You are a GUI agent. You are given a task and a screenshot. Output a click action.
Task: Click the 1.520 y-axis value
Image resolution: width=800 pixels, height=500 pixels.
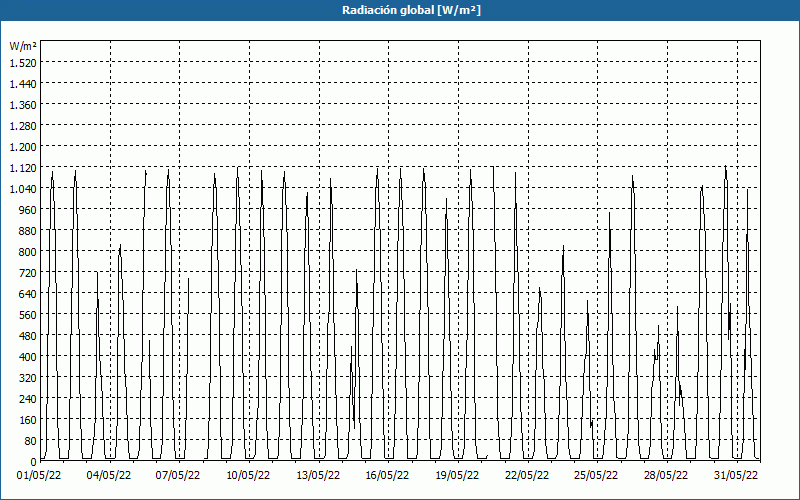click(23, 63)
